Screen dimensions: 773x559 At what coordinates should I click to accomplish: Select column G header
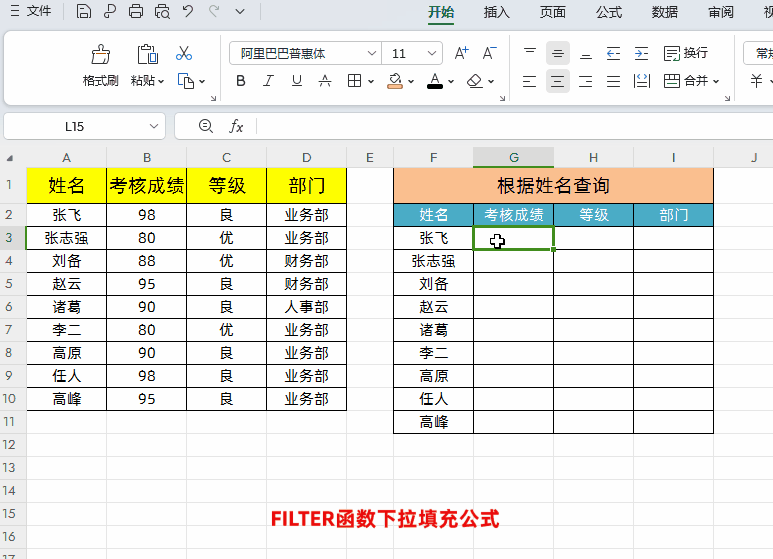tap(513, 157)
